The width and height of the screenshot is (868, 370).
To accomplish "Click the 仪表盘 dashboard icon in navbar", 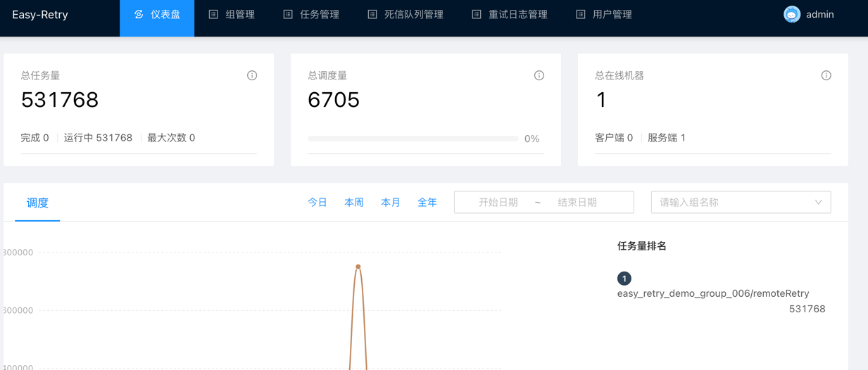I will click(x=139, y=15).
